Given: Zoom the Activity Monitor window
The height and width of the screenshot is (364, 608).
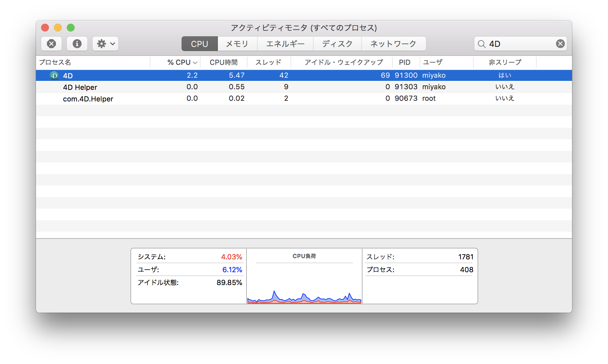Looking at the screenshot, I should (71, 28).
